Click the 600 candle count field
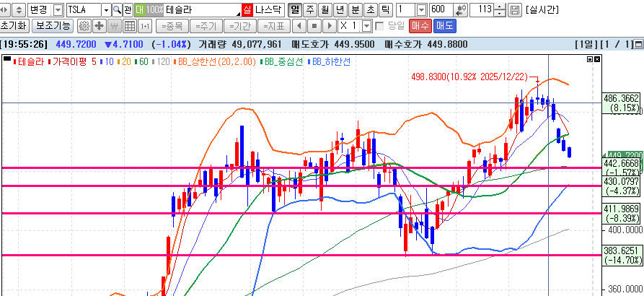 click(x=441, y=9)
